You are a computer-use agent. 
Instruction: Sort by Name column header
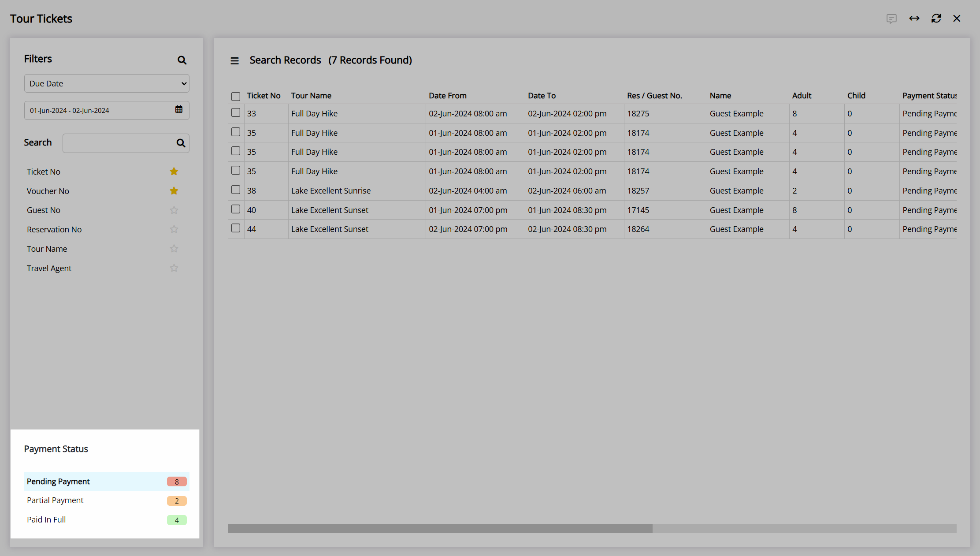pyautogui.click(x=720, y=96)
